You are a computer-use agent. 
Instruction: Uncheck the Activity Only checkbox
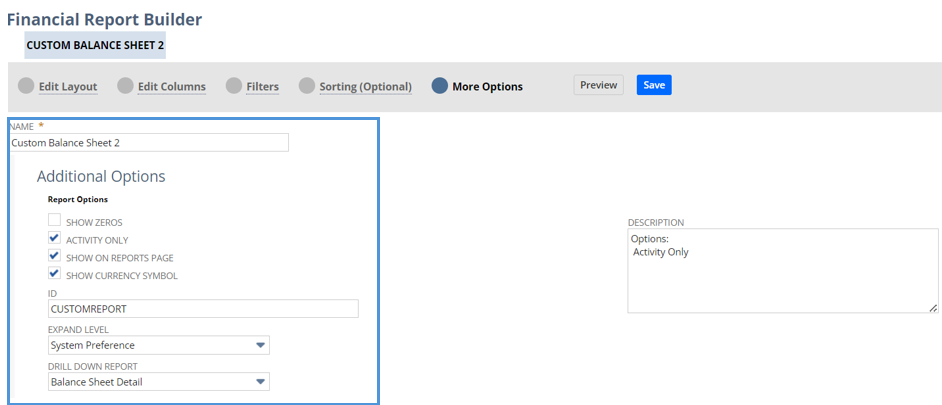click(55, 237)
